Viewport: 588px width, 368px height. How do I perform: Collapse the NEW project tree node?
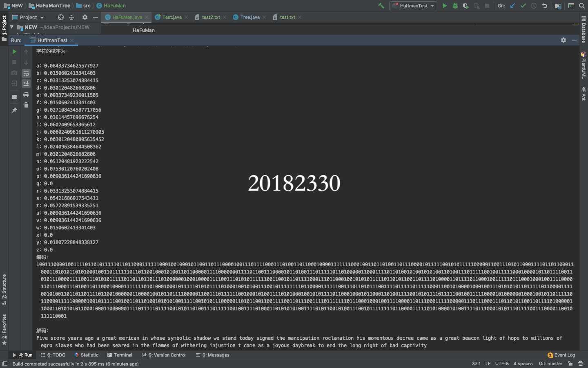tap(11, 27)
